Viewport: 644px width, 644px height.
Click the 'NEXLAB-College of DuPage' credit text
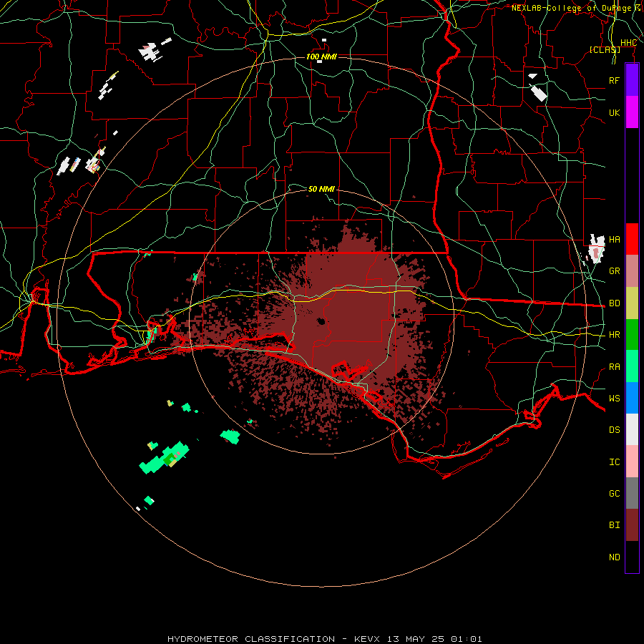[571, 8]
